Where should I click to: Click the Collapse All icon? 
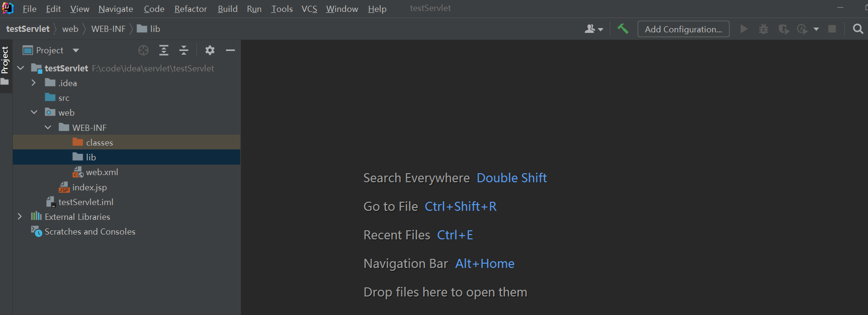coord(184,50)
